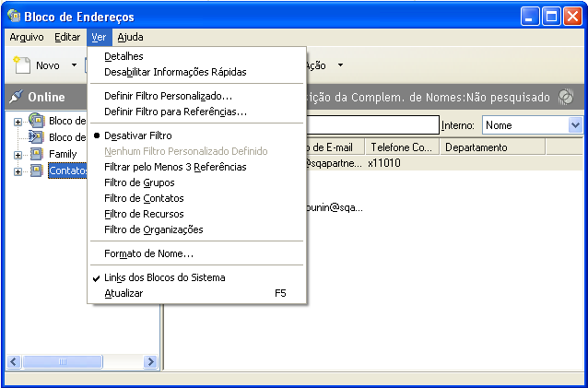Select Filtro de Grupos option
This screenshot has width=588, height=388.
point(197,182)
